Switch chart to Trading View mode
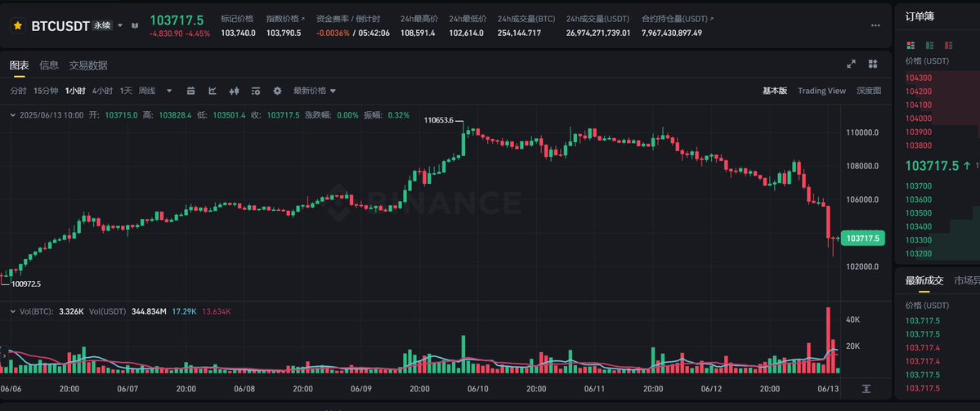980x411 pixels. [x=821, y=92]
